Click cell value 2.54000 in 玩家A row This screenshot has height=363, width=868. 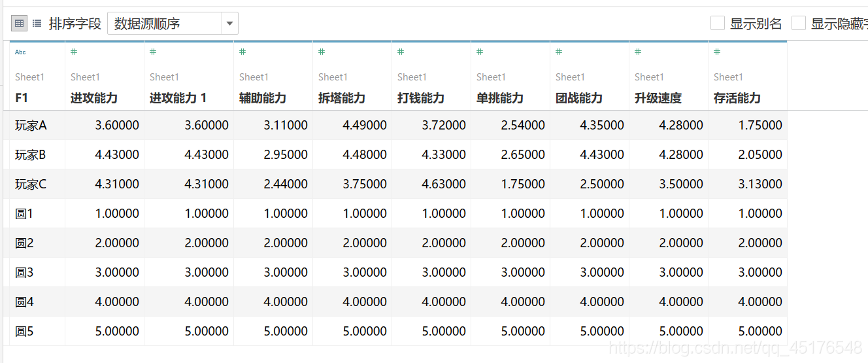point(523,125)
